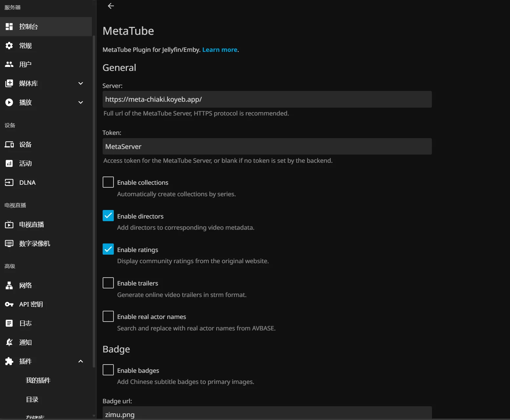Uncheck Enable ratings checkbox
The image size is (510, 420).
click(x=108, y=249)
